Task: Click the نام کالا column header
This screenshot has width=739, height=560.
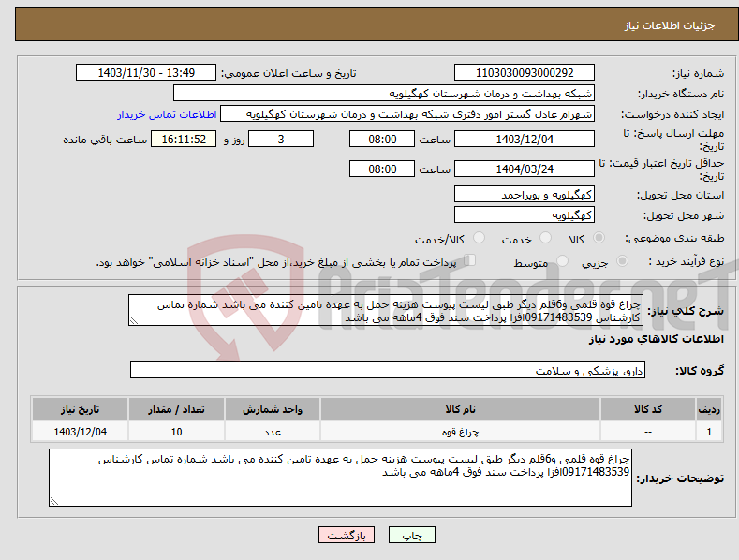Action: tap(460, 409)
